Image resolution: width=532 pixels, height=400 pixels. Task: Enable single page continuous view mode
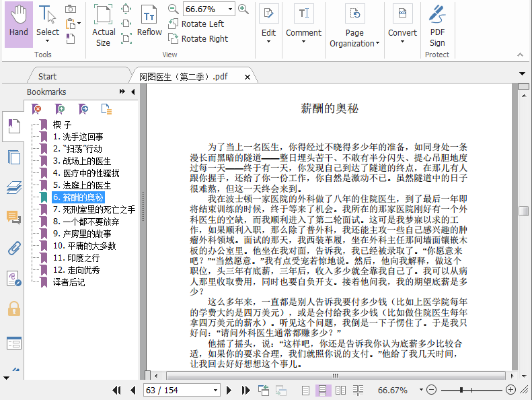323,390
